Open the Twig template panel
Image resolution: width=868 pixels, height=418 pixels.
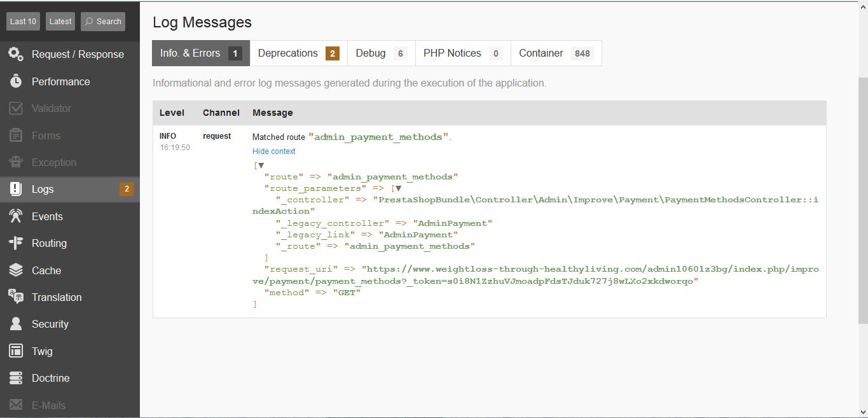click(x=41, y=351)
